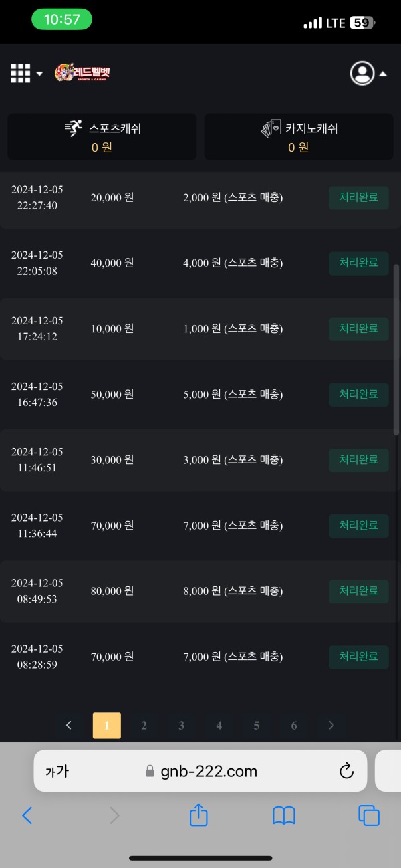Viewport: 401px width, 868px height.
Task: Open the grid menu icon top left
Action: pos(20,72)
